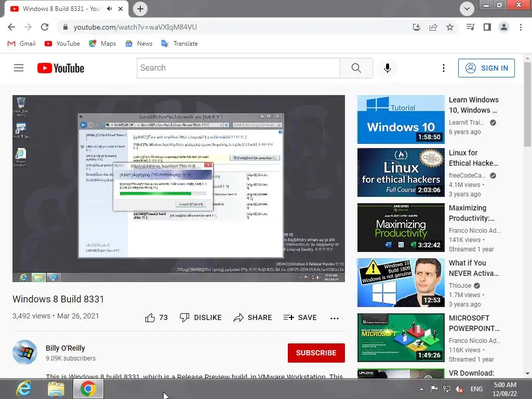This screenshot has height=399, width=532.
Task: Click the DISLIKE button
Action: tap(201, 317)
